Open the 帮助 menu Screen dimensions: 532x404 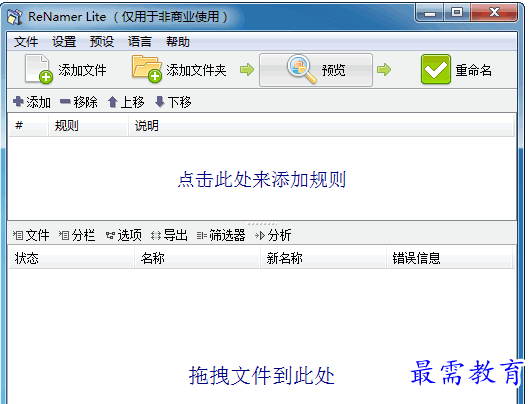click(177, 42)
